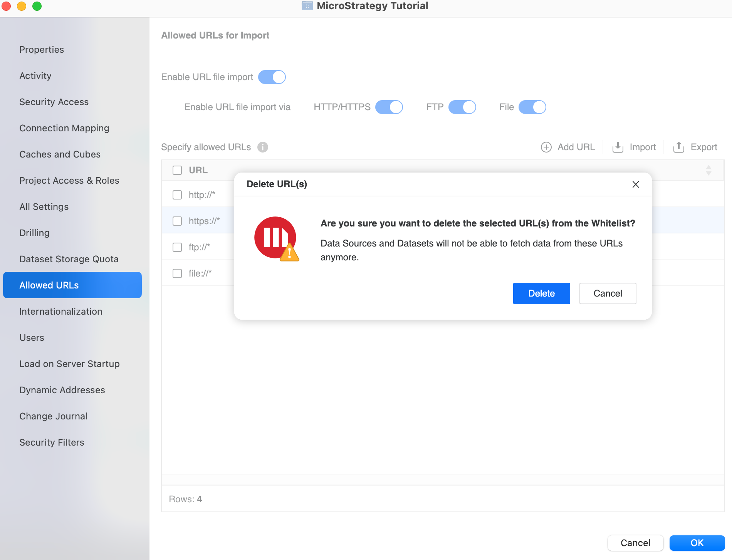
Task: Select the ftp://* row checkbox
Action: click(x=177, y=247)
